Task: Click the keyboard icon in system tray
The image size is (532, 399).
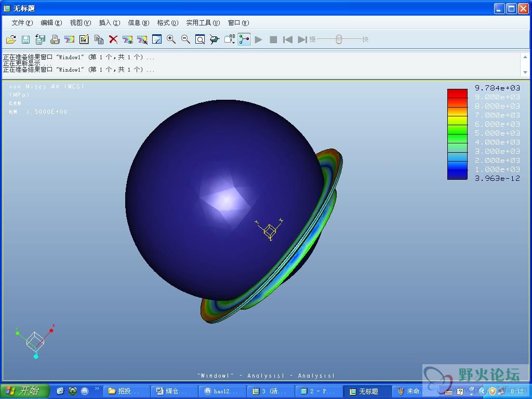Action: (448, 392)
